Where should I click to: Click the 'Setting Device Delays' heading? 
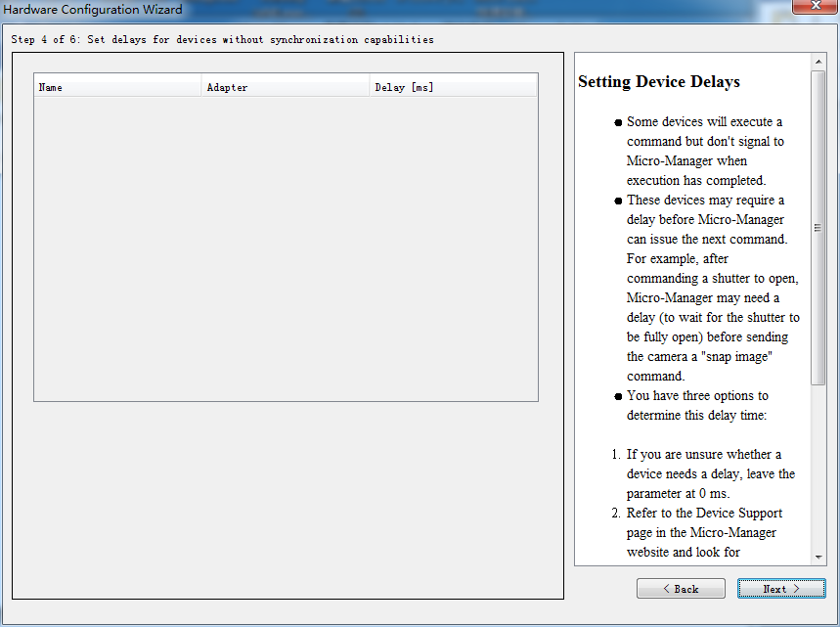pyautogui.click(x=659, y=81)
